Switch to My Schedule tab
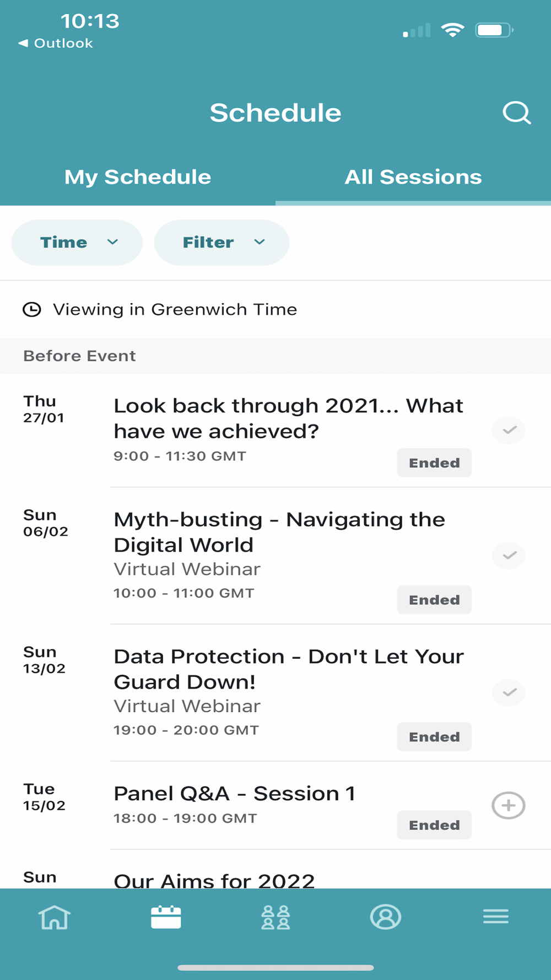The width and height of the screenshot is (551, 980). [138, 177]
